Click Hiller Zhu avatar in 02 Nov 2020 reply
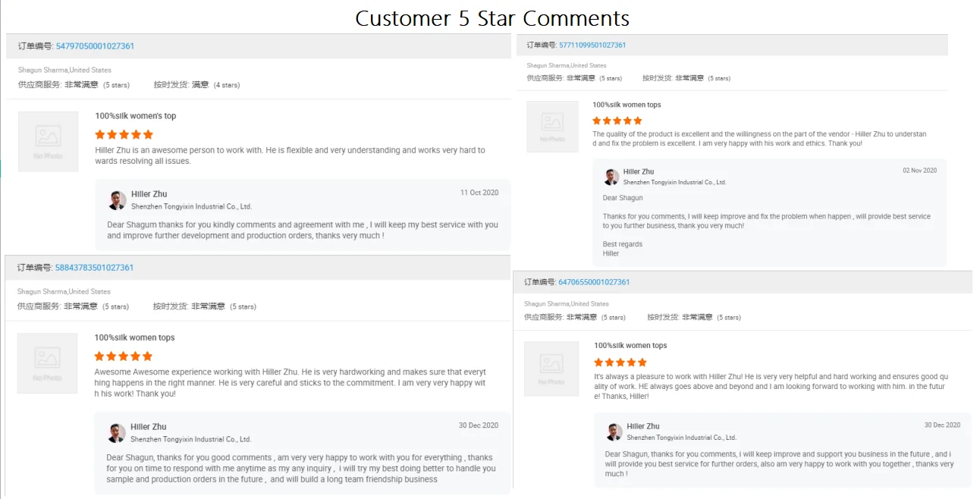 coord(611,177)
